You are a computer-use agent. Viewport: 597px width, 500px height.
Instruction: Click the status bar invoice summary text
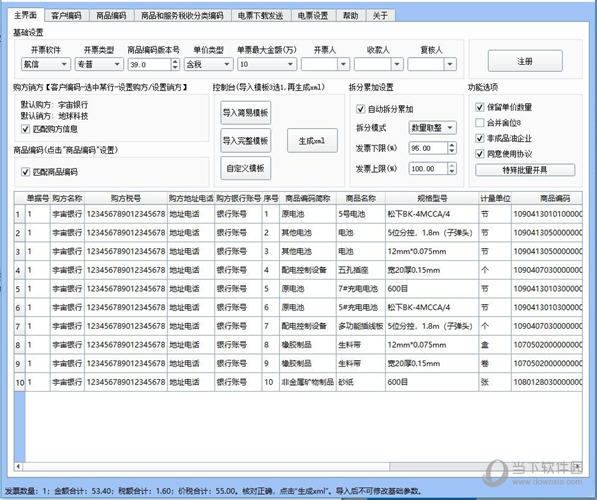(213, 491)
